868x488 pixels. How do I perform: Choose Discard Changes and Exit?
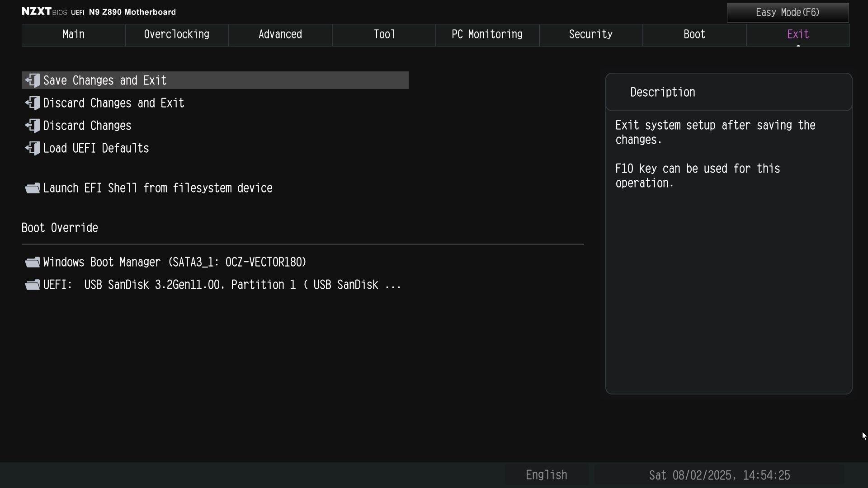point(215,103)
